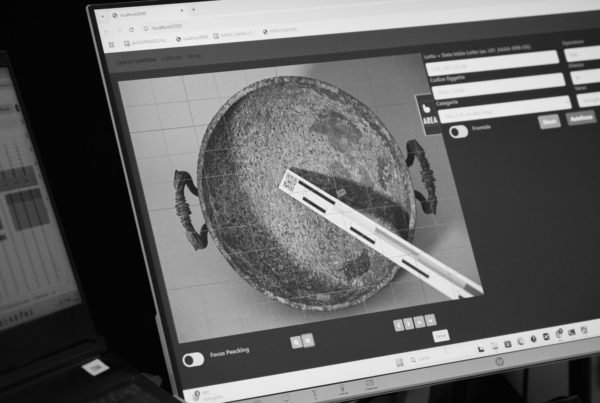Open the localhost bookmark

click(192, 38)
